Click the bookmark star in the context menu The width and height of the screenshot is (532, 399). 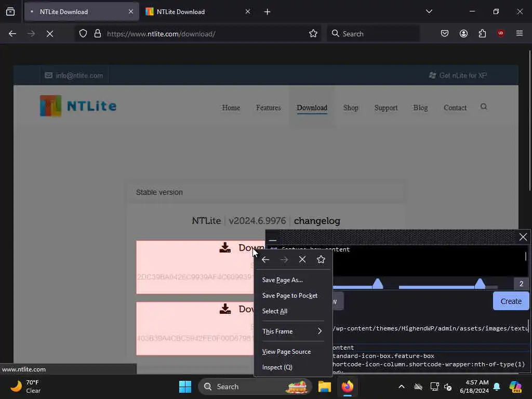pos(321,260)
